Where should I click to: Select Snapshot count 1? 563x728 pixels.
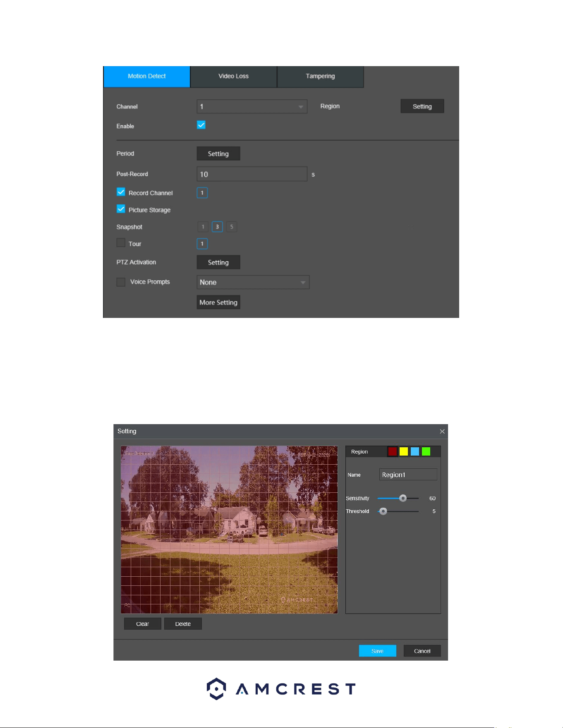pyautogui.click(x=203, y=227)
